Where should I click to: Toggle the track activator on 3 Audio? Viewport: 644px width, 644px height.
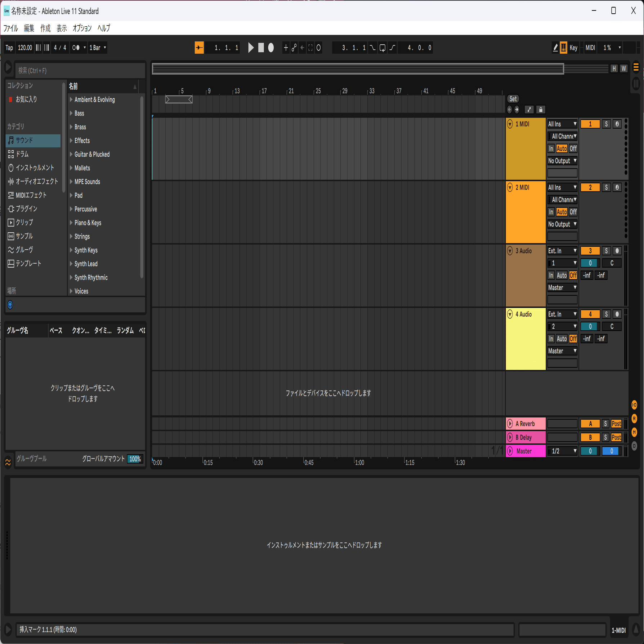(590, 251)
